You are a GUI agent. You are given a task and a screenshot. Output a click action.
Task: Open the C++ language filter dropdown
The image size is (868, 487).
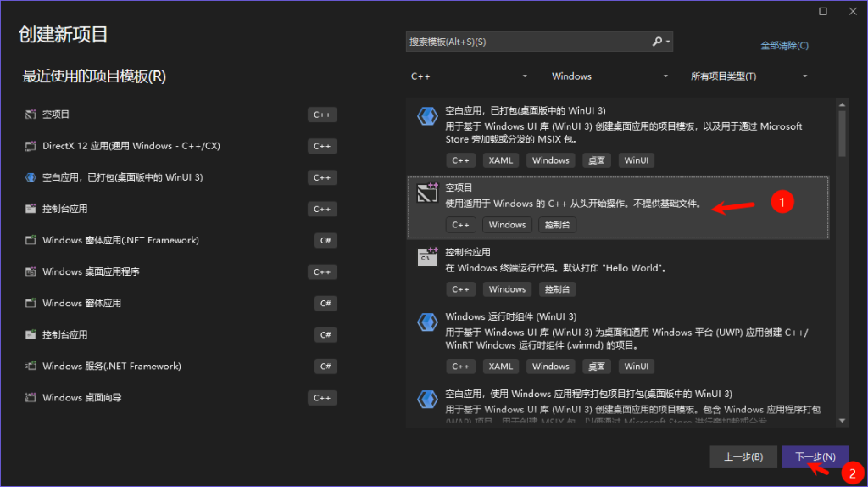469,76
